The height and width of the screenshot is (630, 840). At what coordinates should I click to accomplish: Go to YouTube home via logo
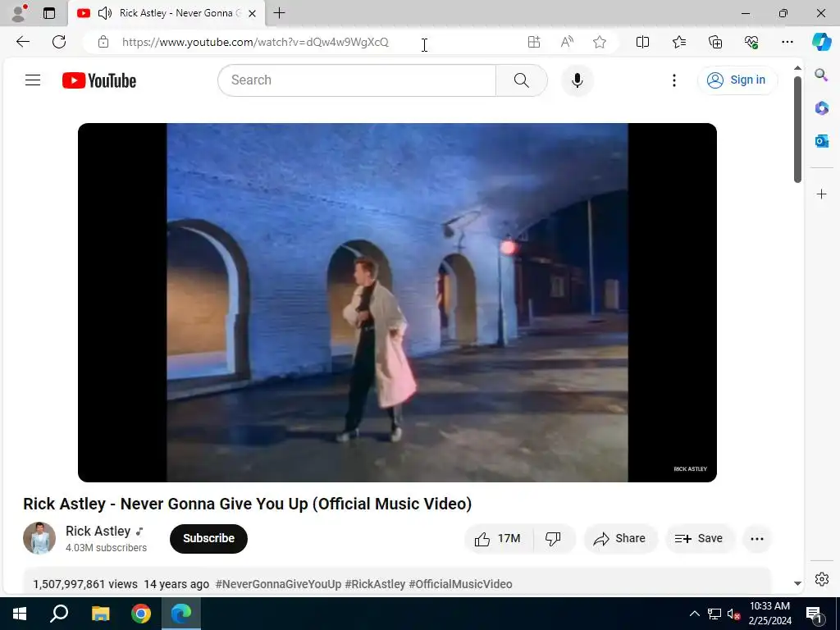(x=99, y=80)
